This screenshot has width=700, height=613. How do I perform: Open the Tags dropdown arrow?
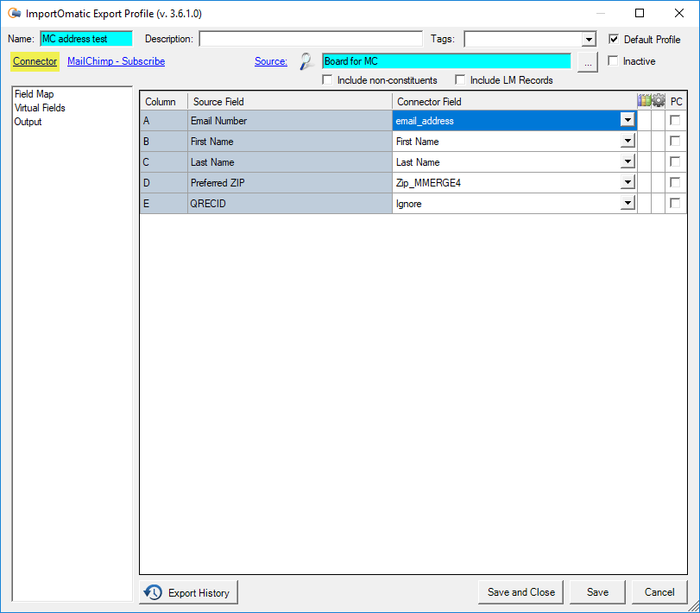tap(589, 40)
